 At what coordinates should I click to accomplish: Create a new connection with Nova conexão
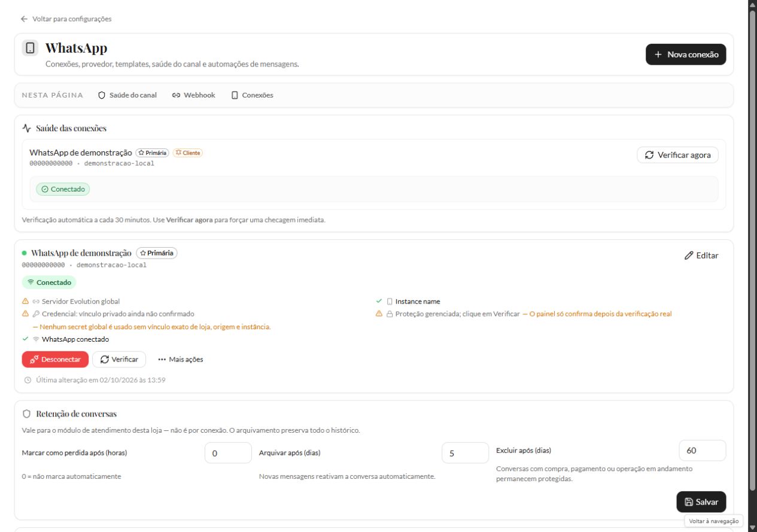[686, 54]
